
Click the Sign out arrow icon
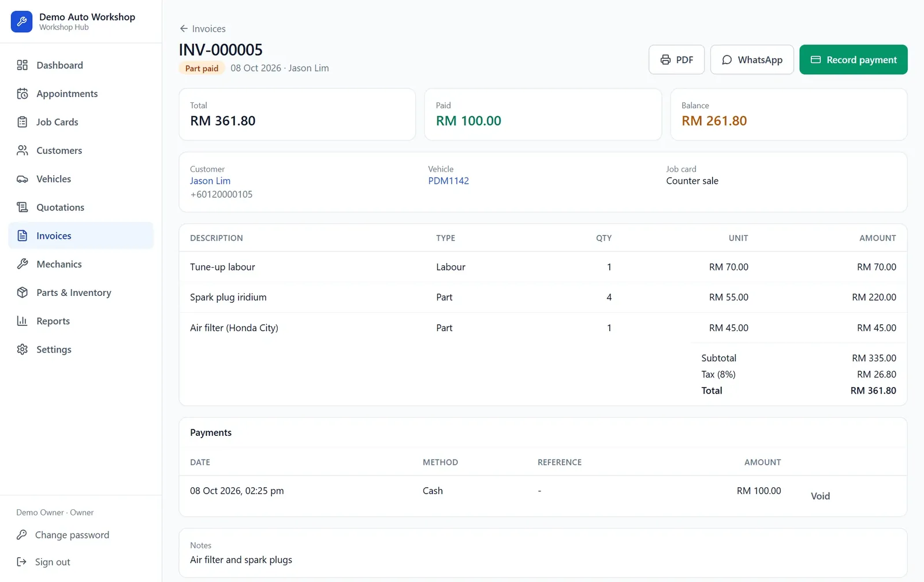[22, 562]
